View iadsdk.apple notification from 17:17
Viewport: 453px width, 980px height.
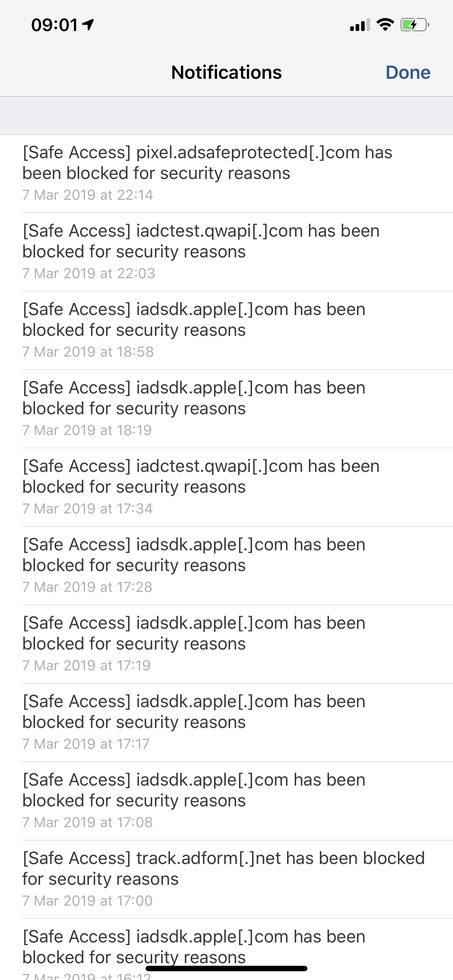(x=226, y=723)
